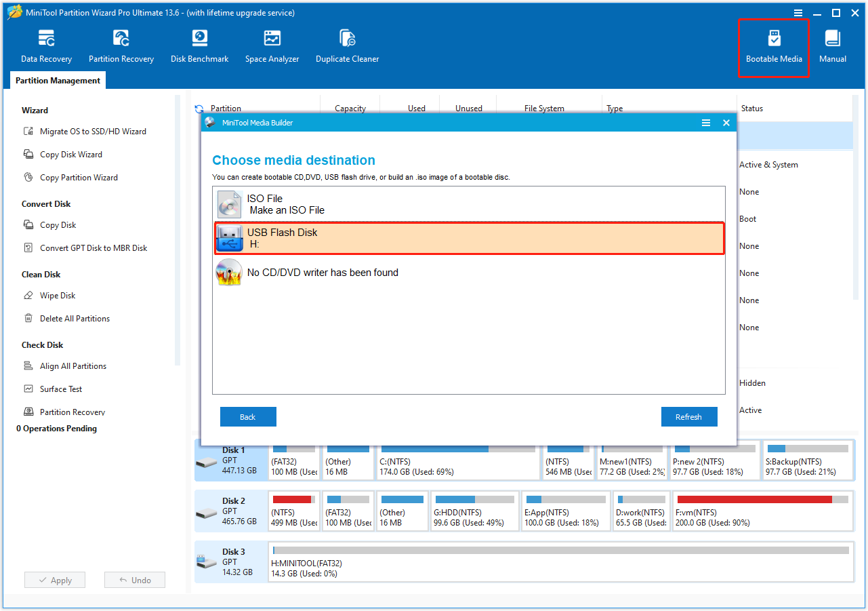Choose Wipe Disk option
The width and height of the screenshot is (868, 611).
49,296
